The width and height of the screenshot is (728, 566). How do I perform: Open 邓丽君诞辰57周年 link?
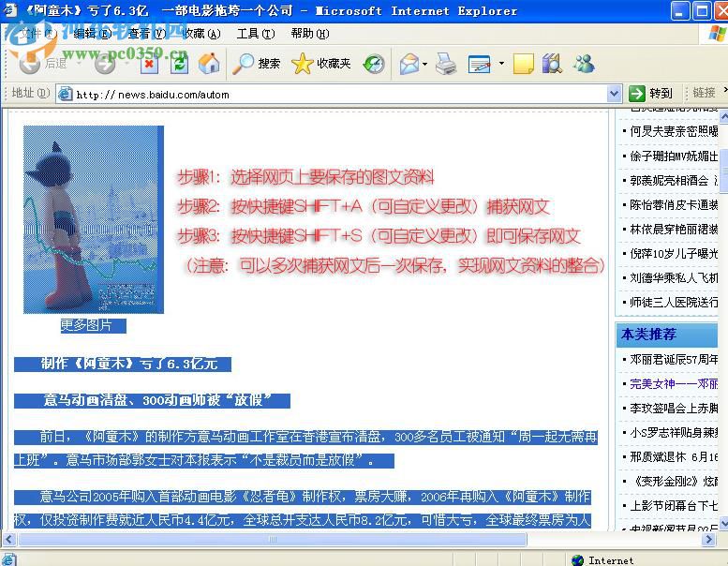674,360
